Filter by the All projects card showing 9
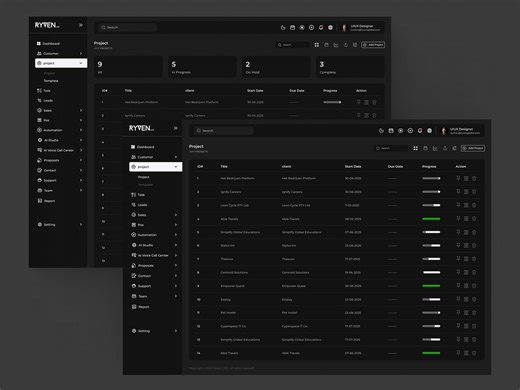Screen dimensions: 520x390 coord(128,67)
